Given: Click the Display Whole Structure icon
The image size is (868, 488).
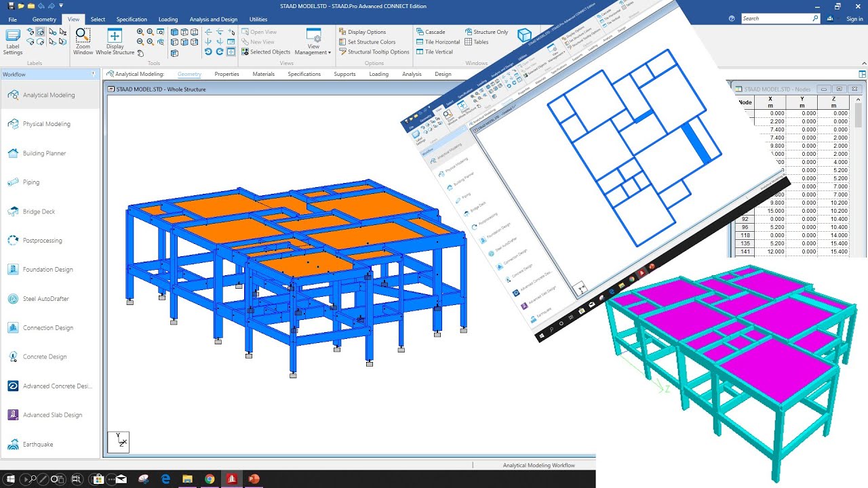Looking at the screenshot, I should pos(115,39).
